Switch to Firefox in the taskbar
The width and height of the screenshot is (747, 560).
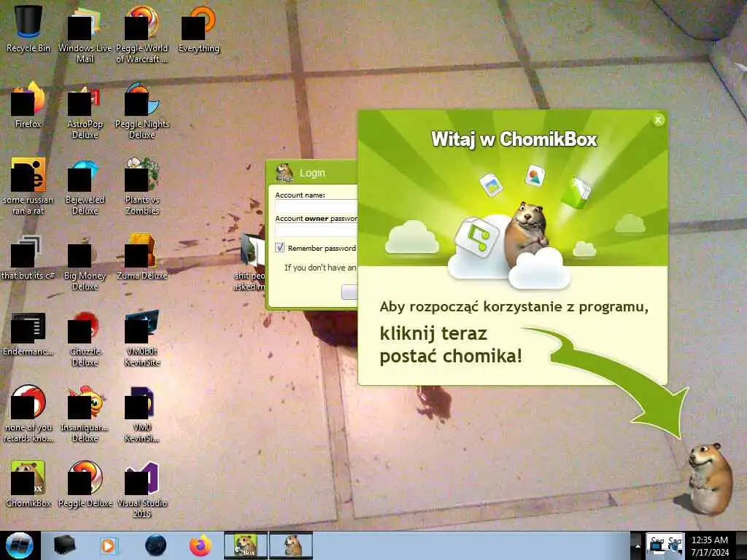[200, 545]
